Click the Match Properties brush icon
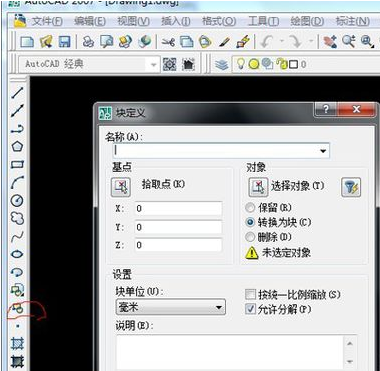380x371 pixels. click(225, 42)
